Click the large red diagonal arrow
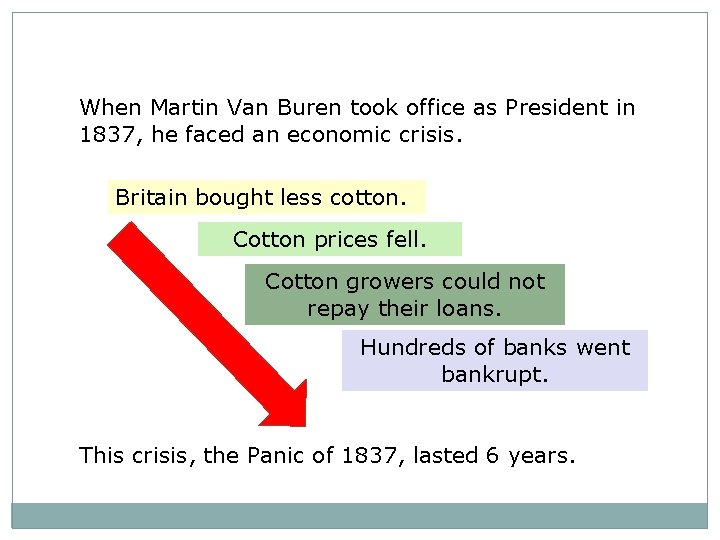 click(207, 324)
